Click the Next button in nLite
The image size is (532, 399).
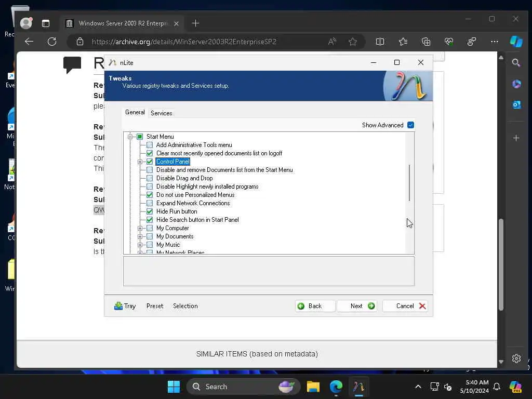[x=357, y=306]
